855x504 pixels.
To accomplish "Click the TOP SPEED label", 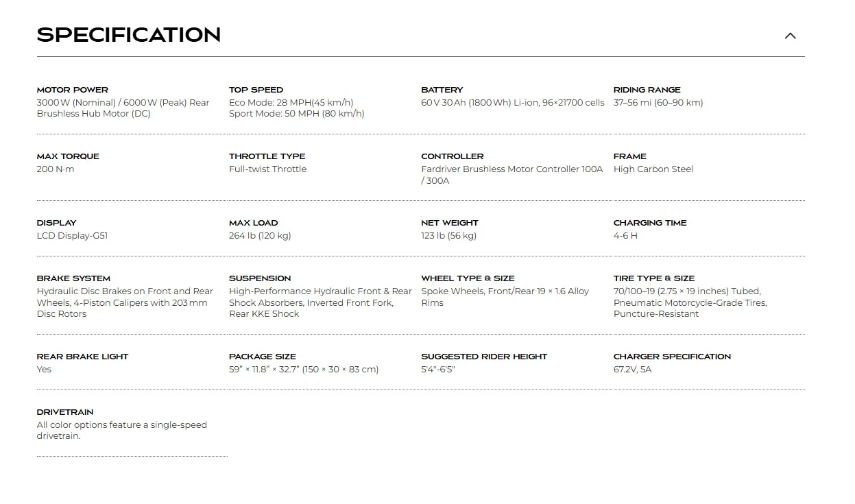I will point(256,90).
